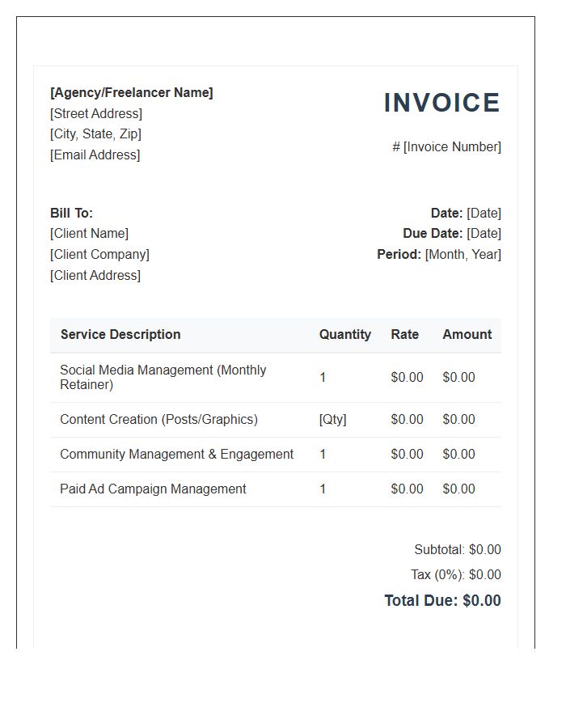Select the [Client Name] placeholder
Viewport: 566px width, 728px height.
(89, 234)
